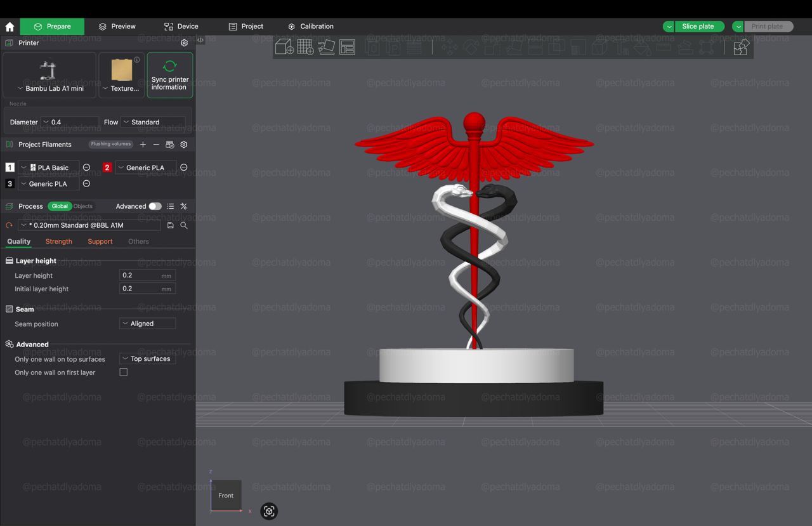Click the Add object cube icon
This screenshot has width=812, height=526.
coord(284,47)
